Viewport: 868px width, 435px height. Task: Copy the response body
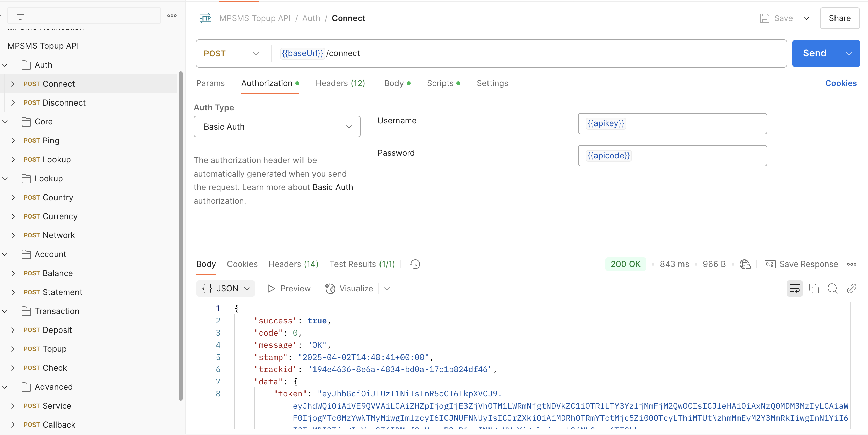814,288
